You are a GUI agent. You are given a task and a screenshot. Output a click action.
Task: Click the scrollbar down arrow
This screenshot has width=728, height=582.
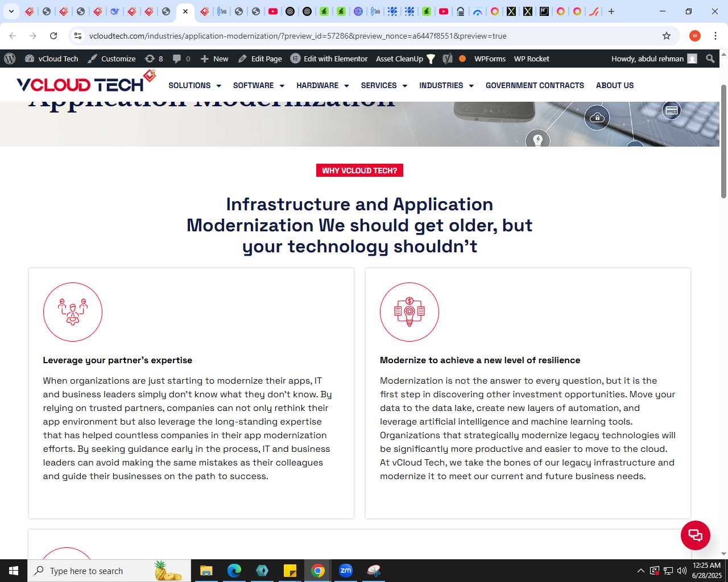(723, 554)
